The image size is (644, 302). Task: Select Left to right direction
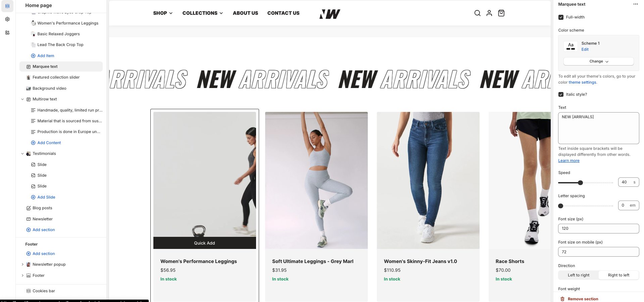(x=579, y=275)
